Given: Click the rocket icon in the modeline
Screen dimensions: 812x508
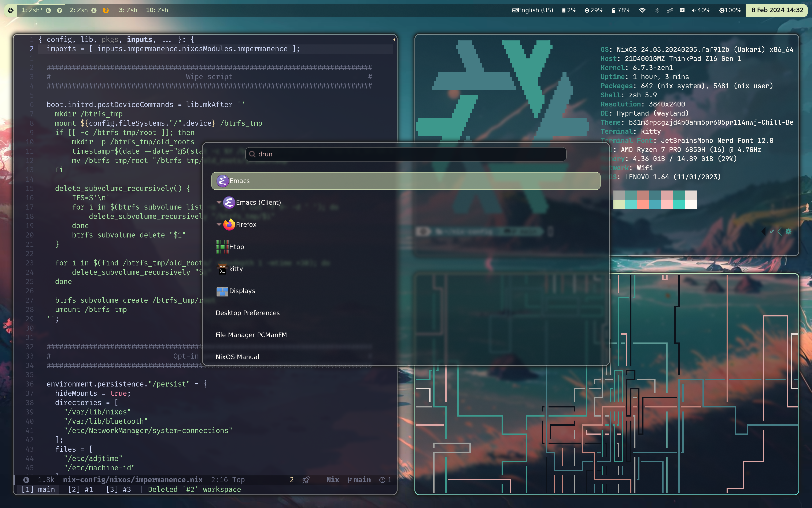Looking at the screenshot, I should [306, 480].
